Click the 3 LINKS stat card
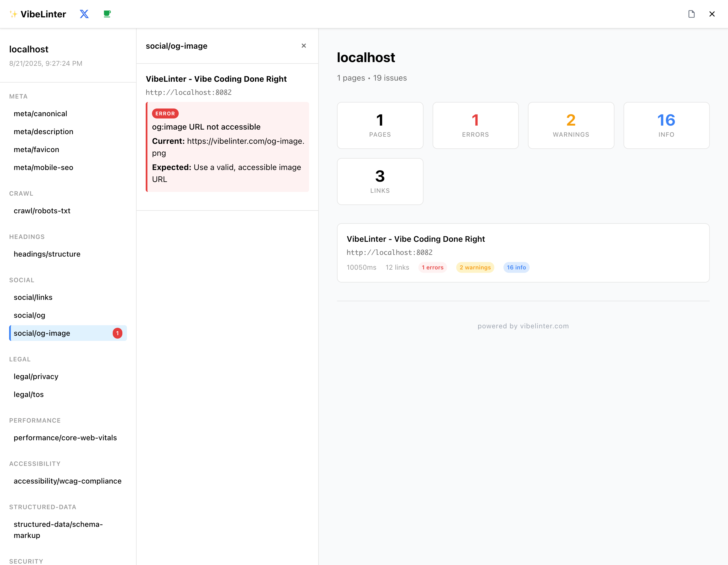 click(380, 181)
